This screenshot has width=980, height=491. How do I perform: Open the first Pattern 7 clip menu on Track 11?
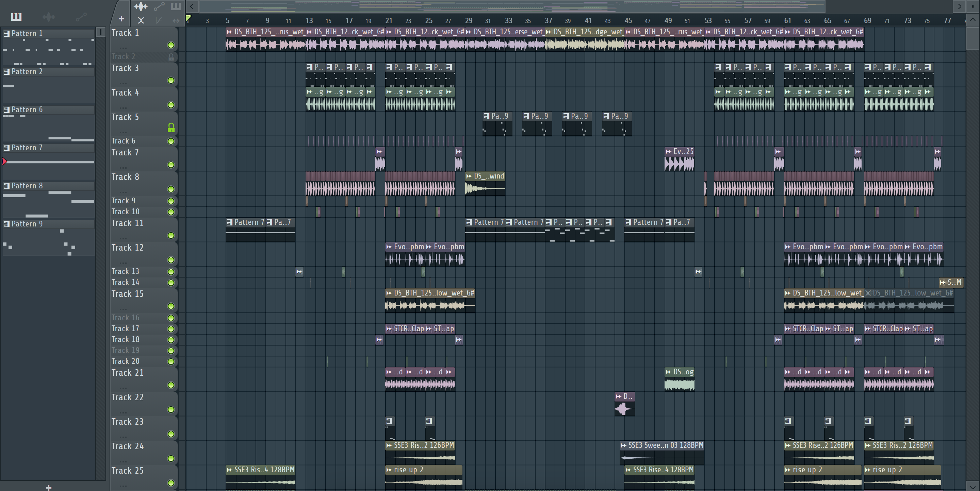[x=230, y=222]
